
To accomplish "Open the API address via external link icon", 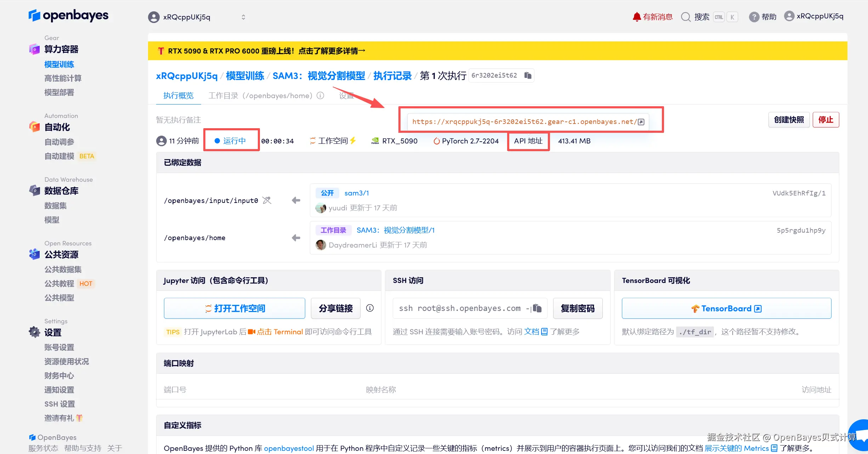I will click(641, 121).
